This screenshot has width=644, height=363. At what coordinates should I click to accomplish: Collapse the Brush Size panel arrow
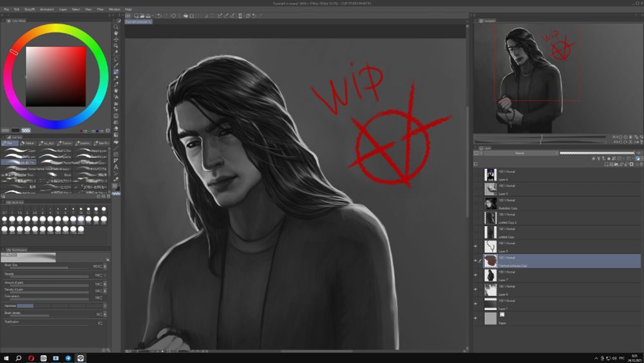point(3,202)
